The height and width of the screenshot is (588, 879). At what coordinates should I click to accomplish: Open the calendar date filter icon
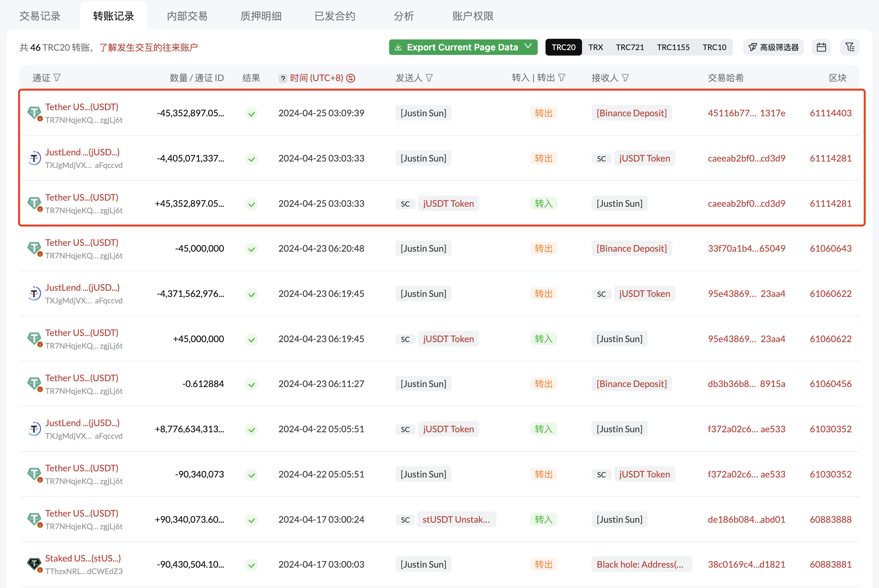pos(821,47)
